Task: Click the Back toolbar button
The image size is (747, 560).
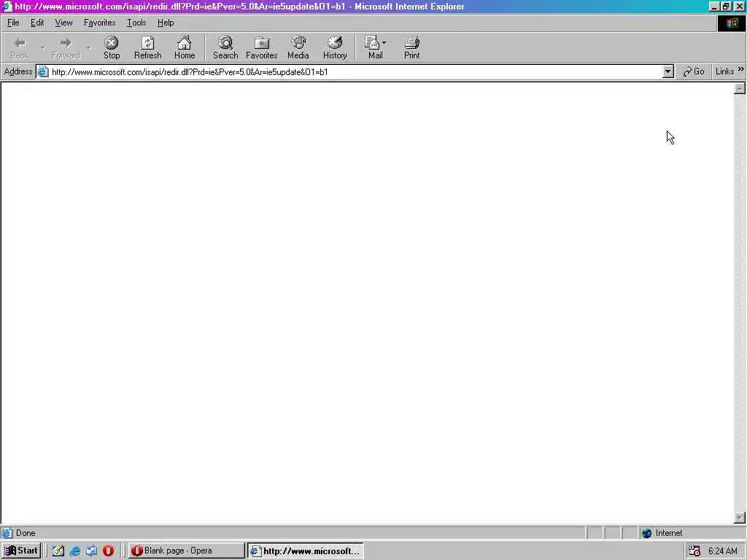Action: (20, 47)
